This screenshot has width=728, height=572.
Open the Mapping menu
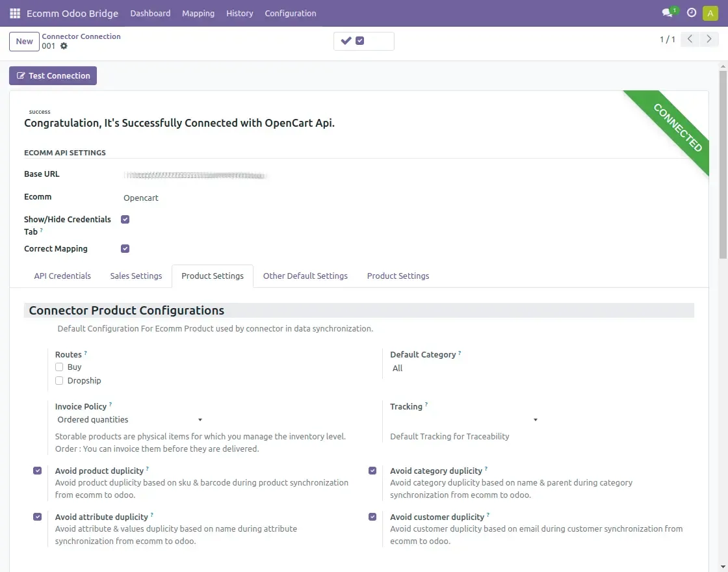click(x=198, y=13)
